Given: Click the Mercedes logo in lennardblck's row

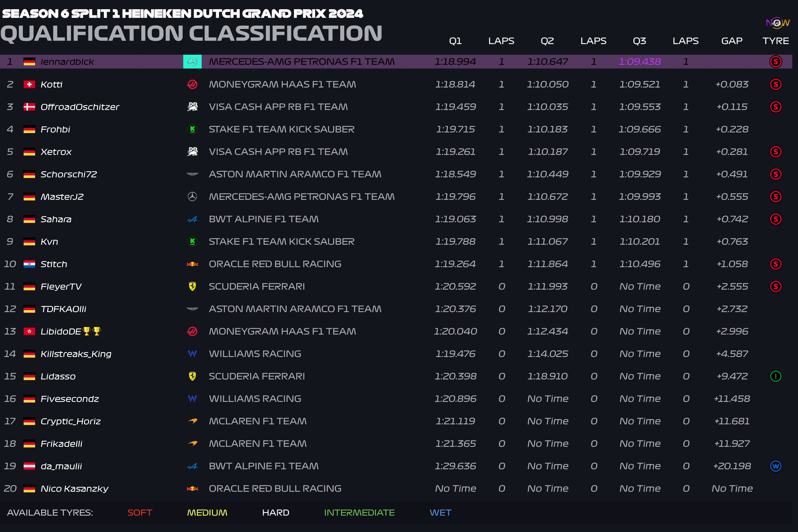Looking at the screenshot, I should [192, 61].
